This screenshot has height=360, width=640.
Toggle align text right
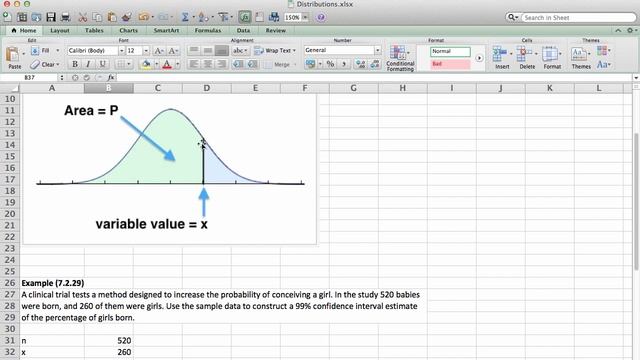222,64
